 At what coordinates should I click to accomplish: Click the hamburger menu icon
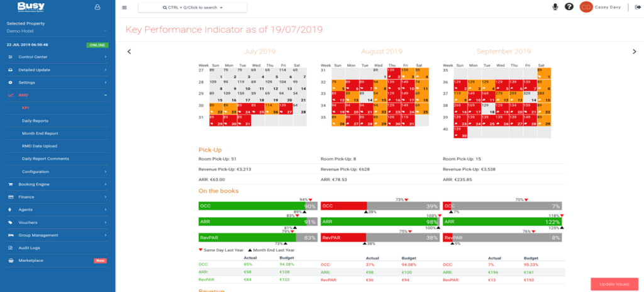click(124, 8)
